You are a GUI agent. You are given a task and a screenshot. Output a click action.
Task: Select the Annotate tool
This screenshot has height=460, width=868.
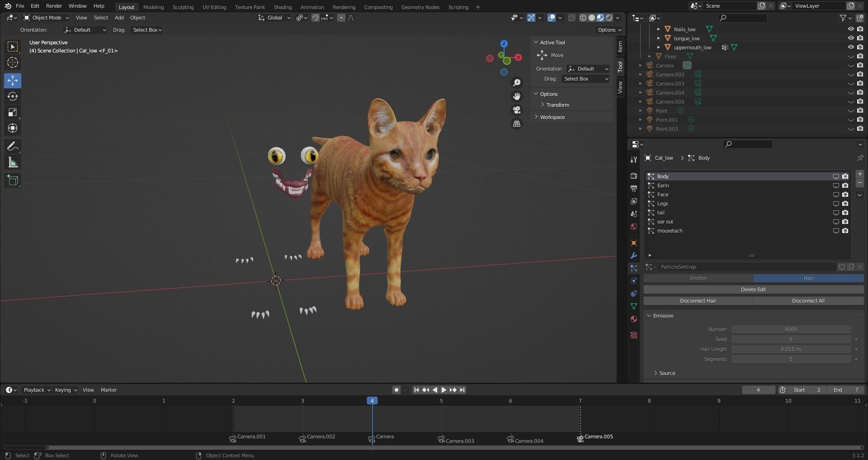point(13,146)
